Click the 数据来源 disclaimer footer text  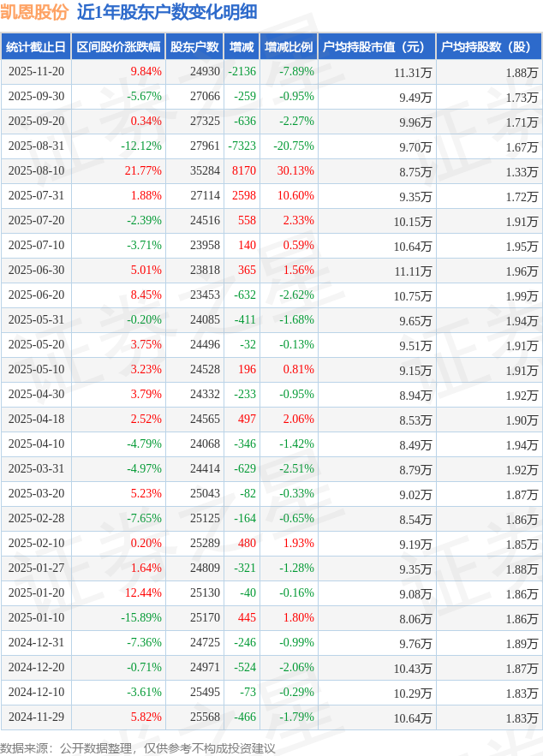pos(138,747)
